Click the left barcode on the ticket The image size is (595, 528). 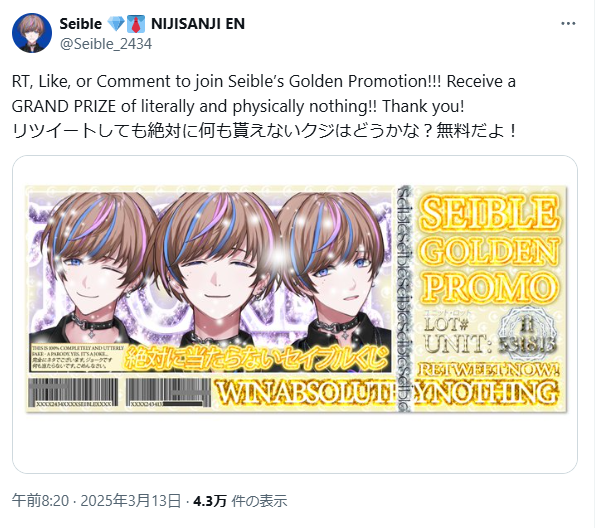click(x=73, y=392)
